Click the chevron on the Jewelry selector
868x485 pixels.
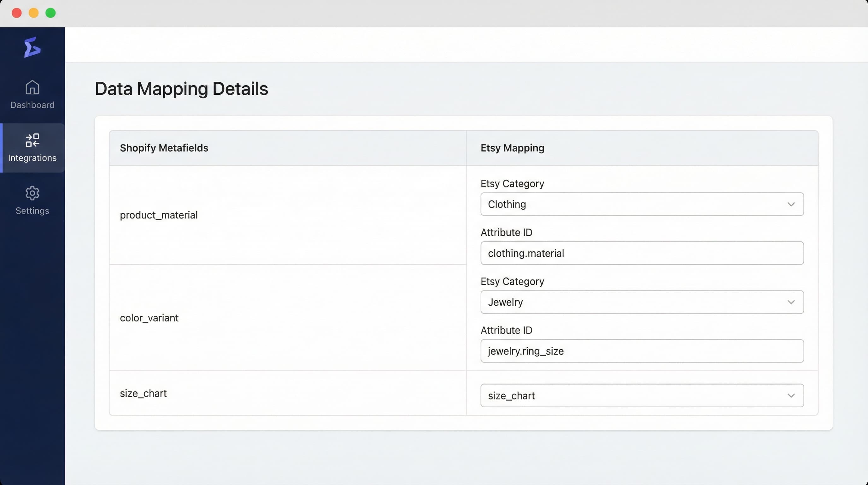click(791, 302)
